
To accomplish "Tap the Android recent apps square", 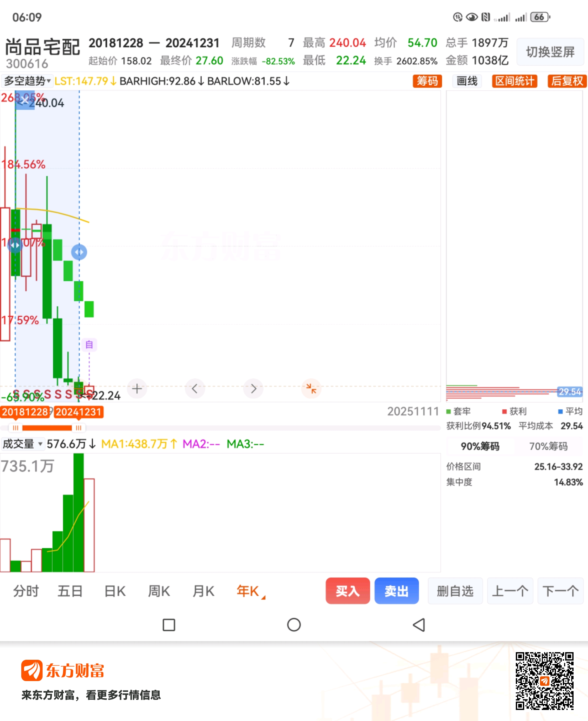I will coord(169,625).
